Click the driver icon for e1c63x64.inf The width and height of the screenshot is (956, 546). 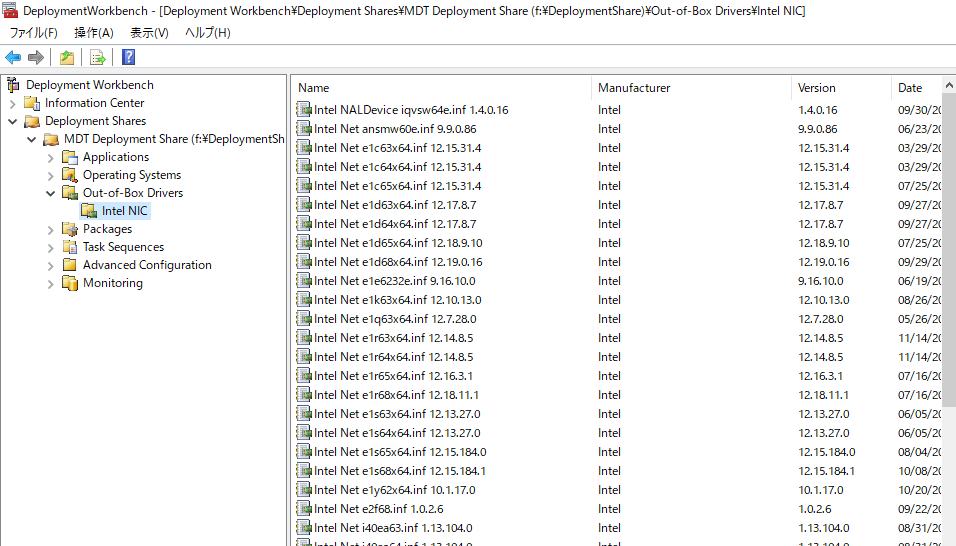coord(304,147)
